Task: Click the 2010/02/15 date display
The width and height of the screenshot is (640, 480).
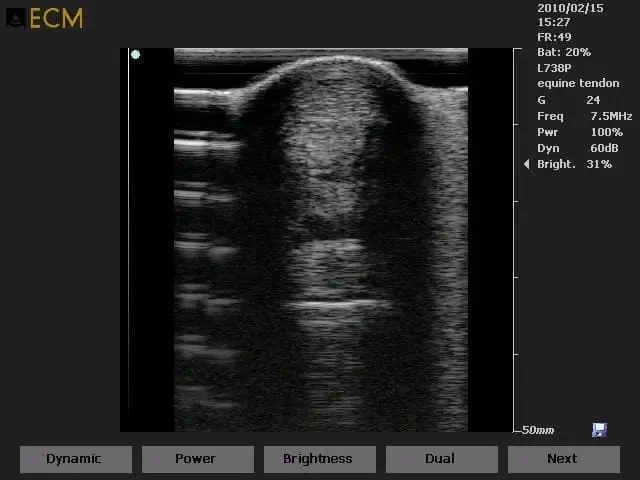Action: point(570,8)
